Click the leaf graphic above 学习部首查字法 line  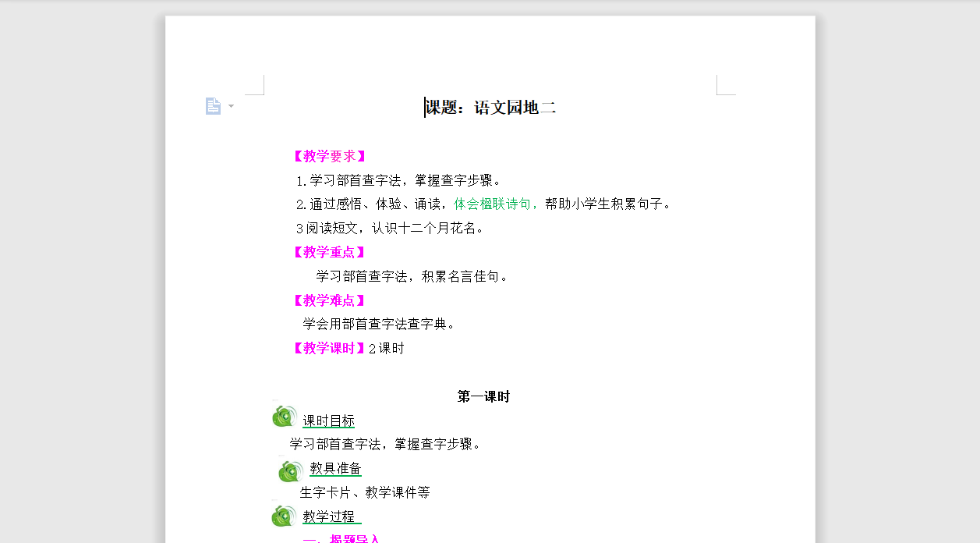[x=284, y=415]
